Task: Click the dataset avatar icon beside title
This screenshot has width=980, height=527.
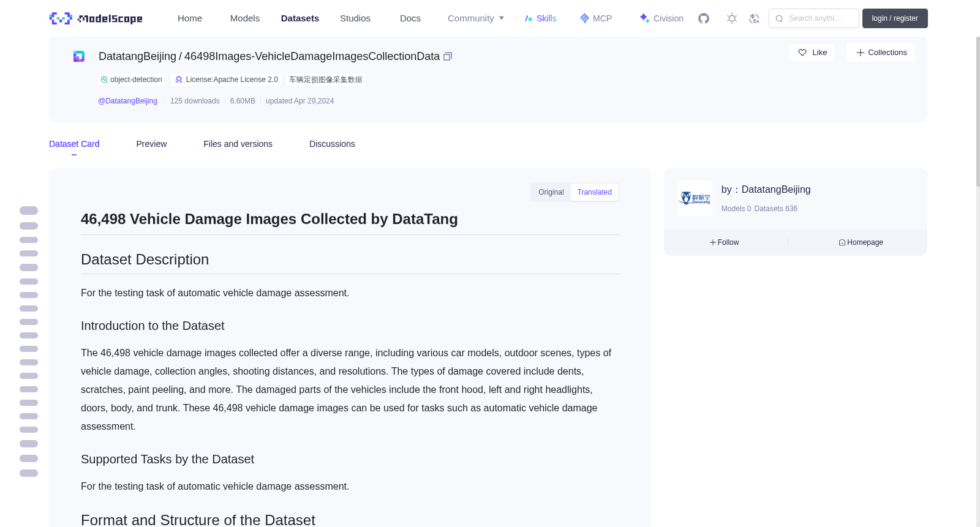Action: pyautogui.click(x=79, y=56)
